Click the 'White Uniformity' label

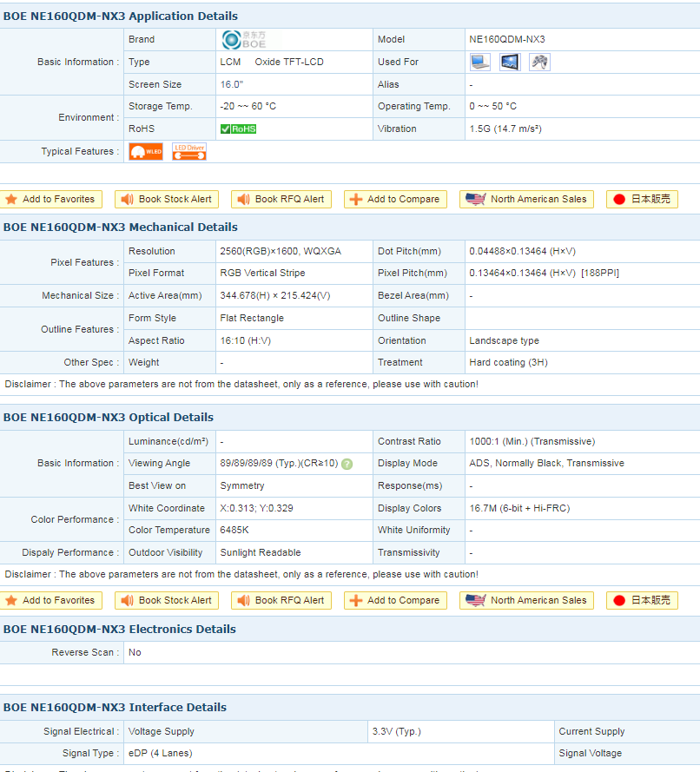coord(414,531)
